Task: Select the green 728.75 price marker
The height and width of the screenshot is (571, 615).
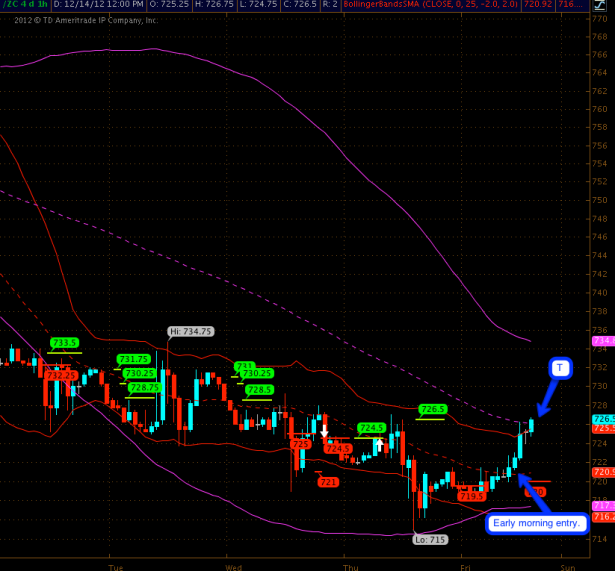Action: [144, 387]
